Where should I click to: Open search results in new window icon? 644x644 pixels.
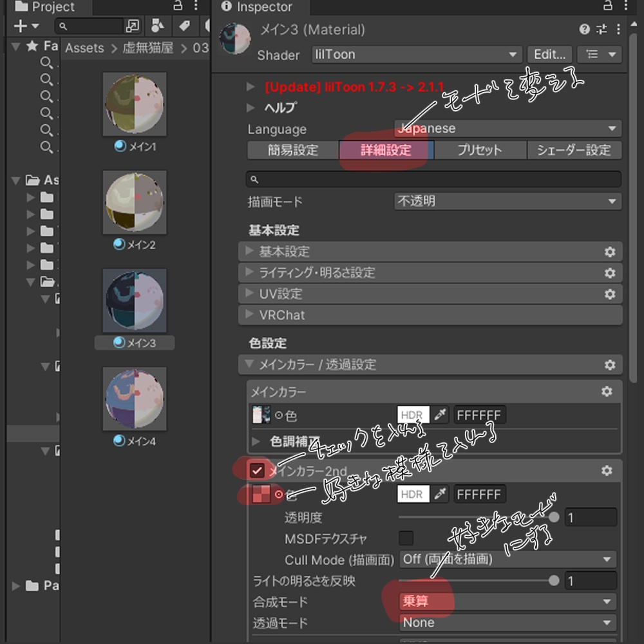[134, 26]
